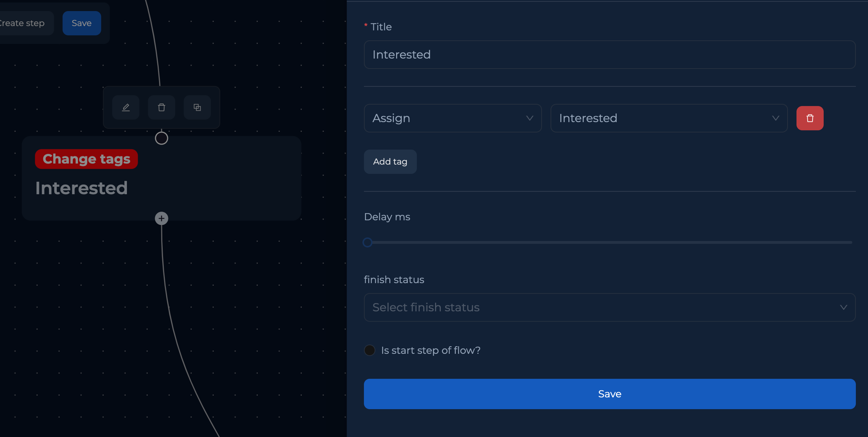Viewport: 868px width, 437px height.
Task: Click the Title input field
Action: click(x=609, y=55)
